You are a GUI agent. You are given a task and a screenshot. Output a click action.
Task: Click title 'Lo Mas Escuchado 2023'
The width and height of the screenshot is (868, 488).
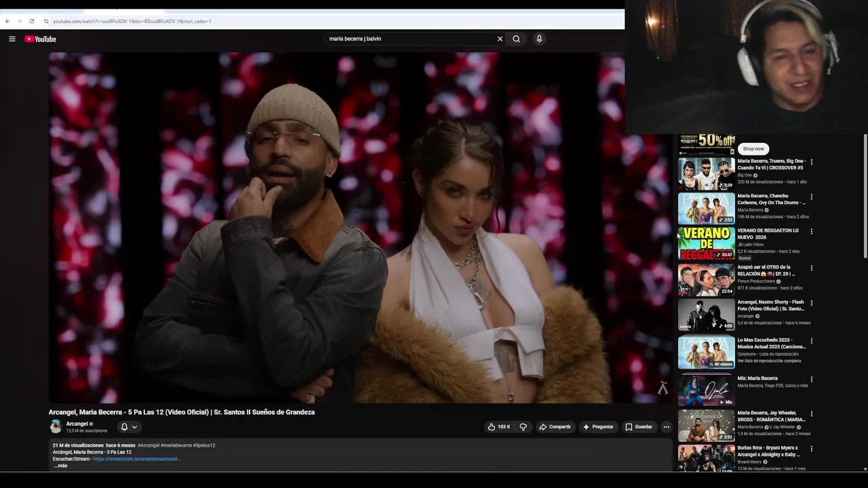point(772,344)
